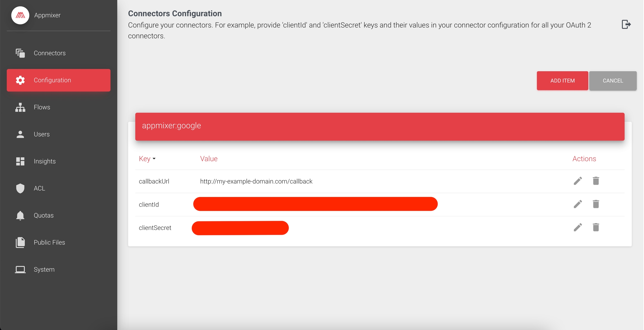This screenshot has height=330, width=644.
Task: Click the logout icon at top right
Action: click(626, 24)
